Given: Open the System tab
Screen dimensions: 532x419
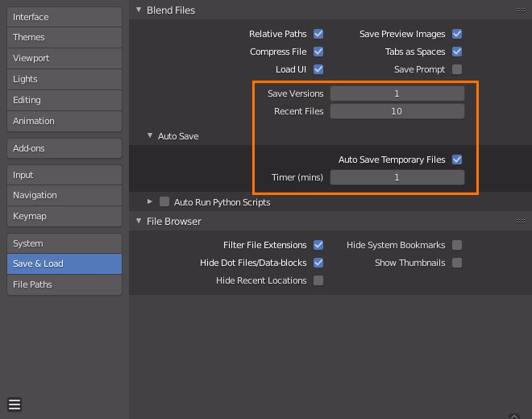Looking at the screenshot, I should 64,243.
